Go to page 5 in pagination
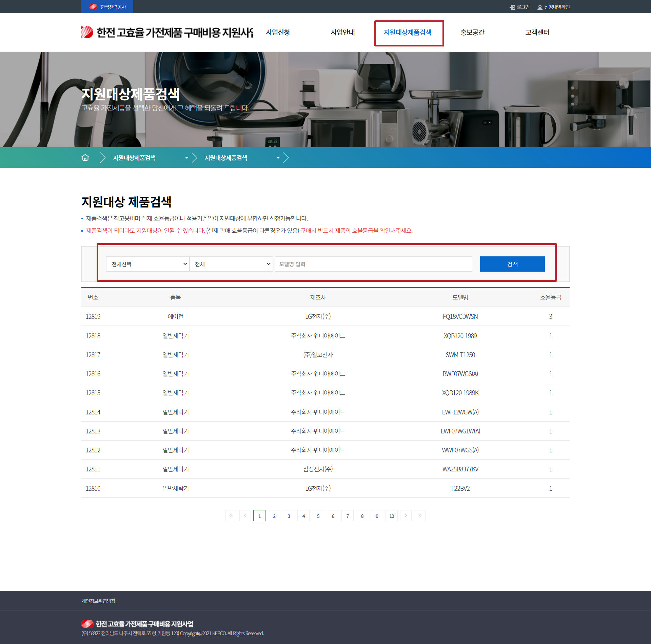The image size is (651, 644). pyautogui.click(x=318, y=516)
